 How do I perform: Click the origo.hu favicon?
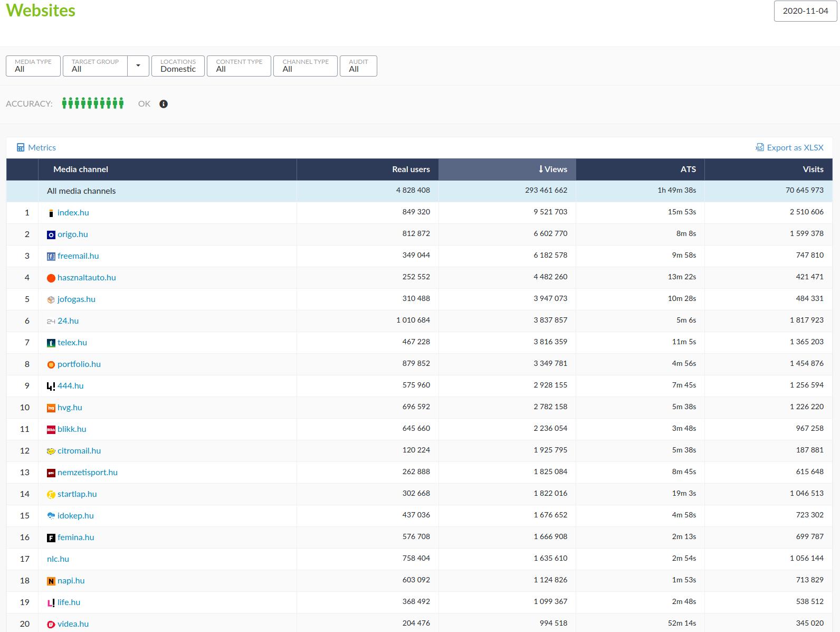[51, 235]
